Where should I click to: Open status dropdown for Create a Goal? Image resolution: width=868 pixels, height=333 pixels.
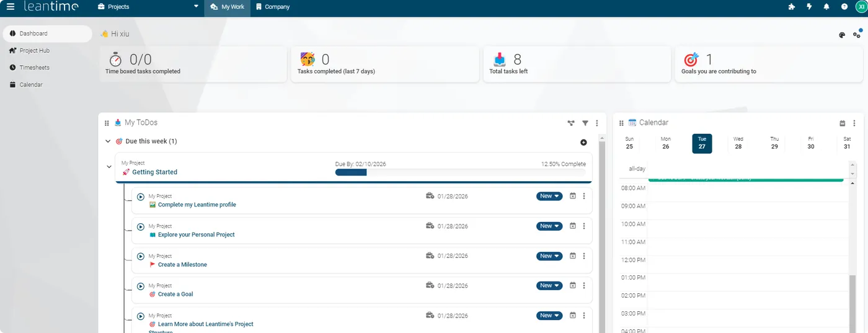[549, 285]
